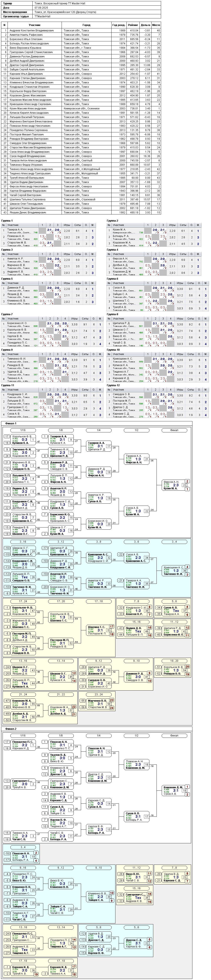The width and height of the screenshot is (211, 980).
Task: Click the 'Рейтинг' column header
Action: click(133, 25)
